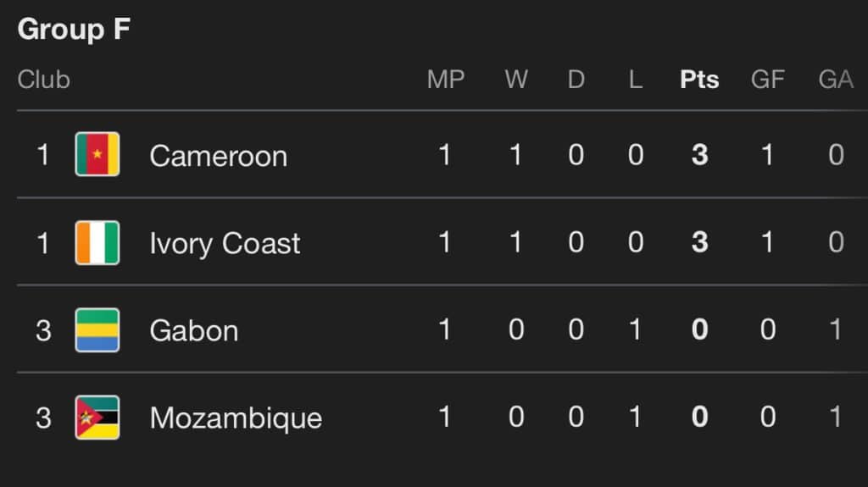Click the Mozambique flag icon
Screen dimensions: 868x487
pos(97,418)
